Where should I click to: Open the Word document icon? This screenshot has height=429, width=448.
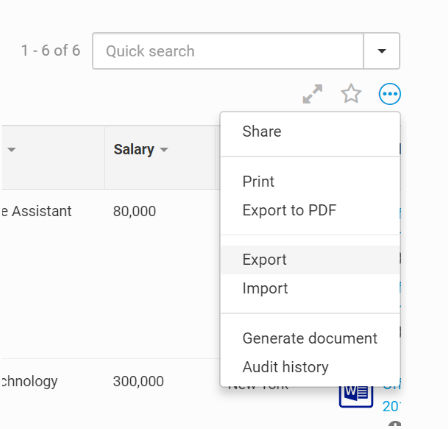click(x=356, y=395)
